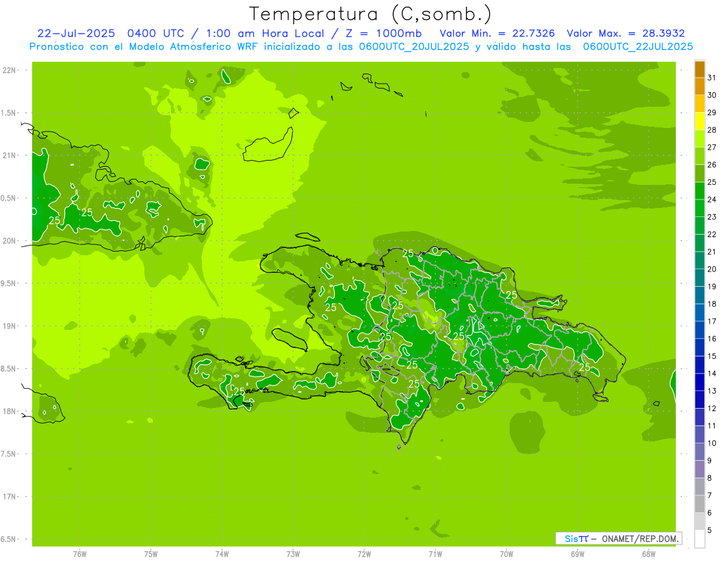
Task: Click the purple segment between 8 and 9
Action: pos(700,469)
